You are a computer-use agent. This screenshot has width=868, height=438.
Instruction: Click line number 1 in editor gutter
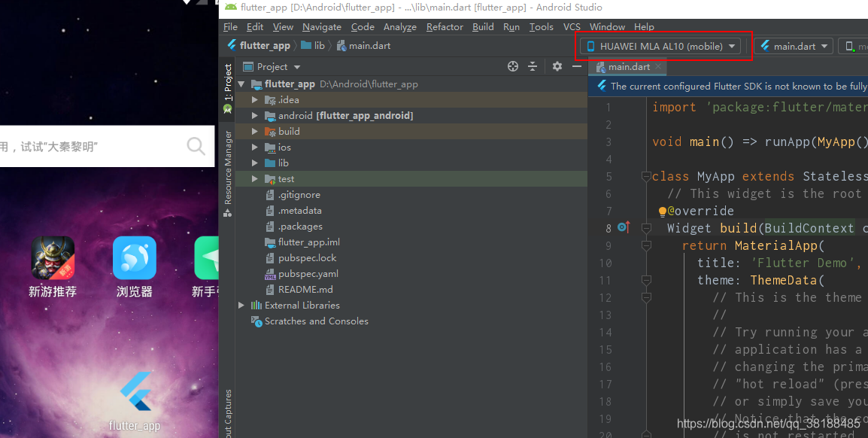click(x=609, y=108)
